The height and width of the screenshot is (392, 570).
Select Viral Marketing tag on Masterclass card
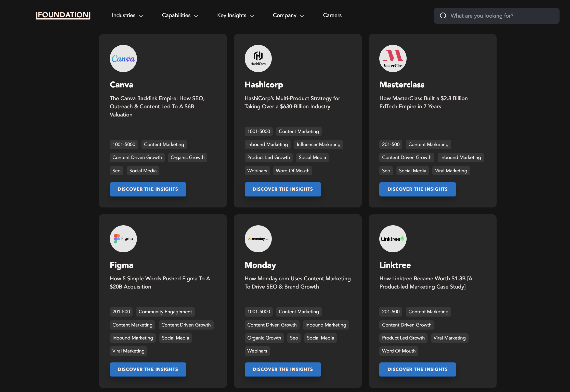pos(451,171)
